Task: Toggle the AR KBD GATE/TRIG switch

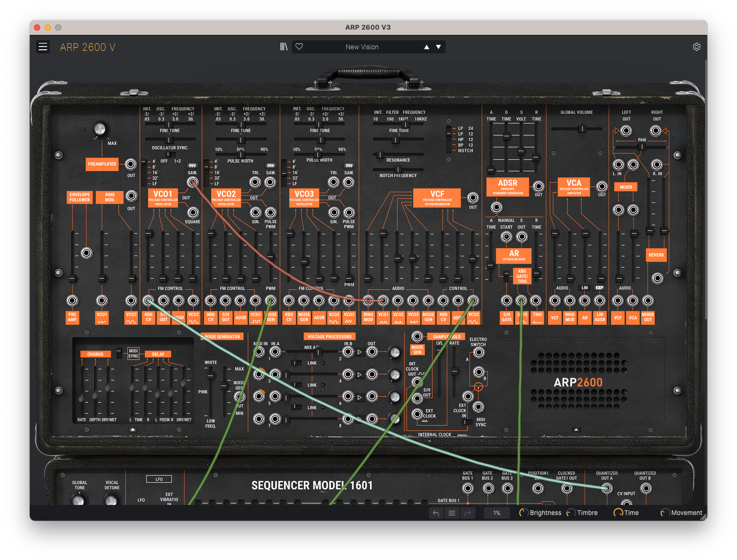Action: [x=507, y=276]
